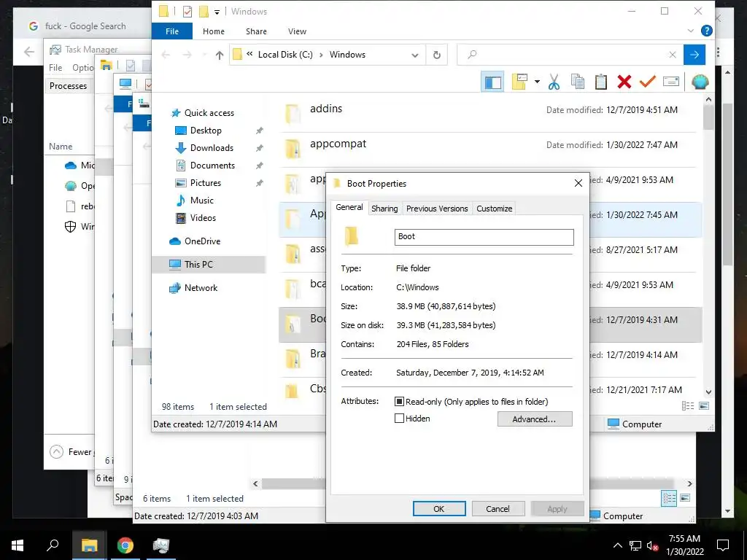Expand the ribbon with chevron

[690, 31]
